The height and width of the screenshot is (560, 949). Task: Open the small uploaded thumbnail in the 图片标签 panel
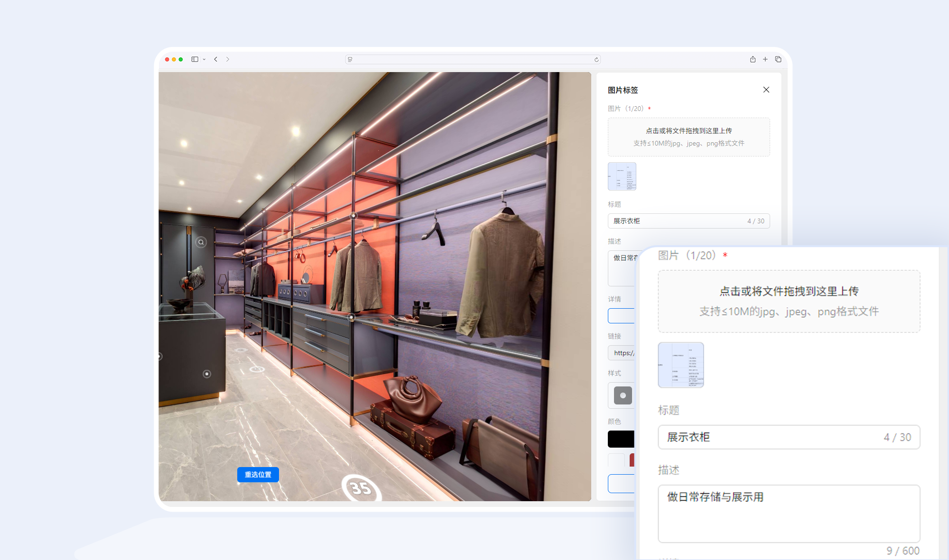click(x=622, y=176)
